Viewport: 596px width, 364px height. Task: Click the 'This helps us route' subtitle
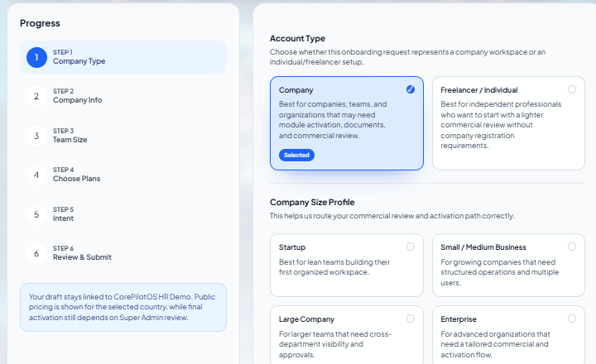tap(392, 216)
